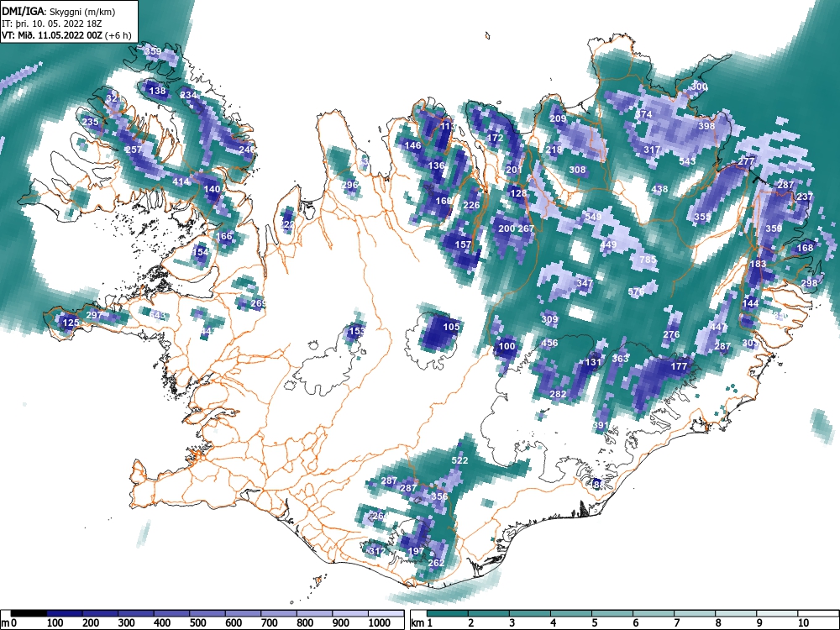Viewport: 840px width, 630px height.
Task: Click the 177 visibility value
Action: pos(679,366)
